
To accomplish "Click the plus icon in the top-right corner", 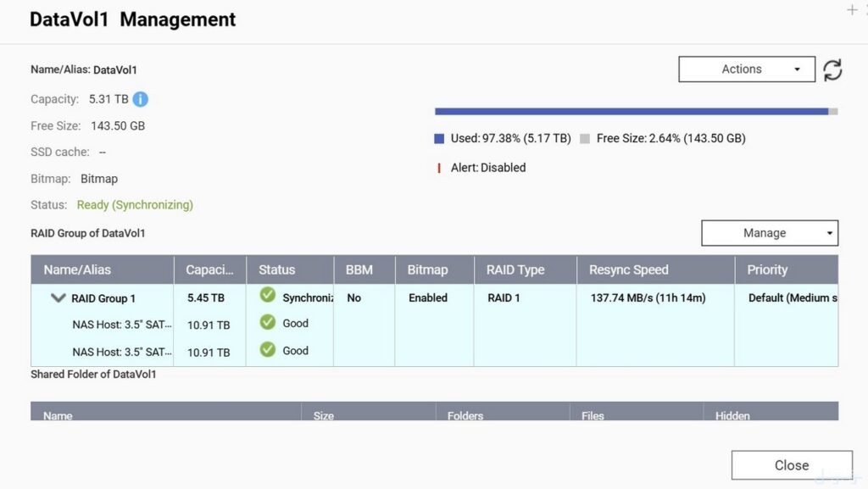I will [x=852, y=10].
